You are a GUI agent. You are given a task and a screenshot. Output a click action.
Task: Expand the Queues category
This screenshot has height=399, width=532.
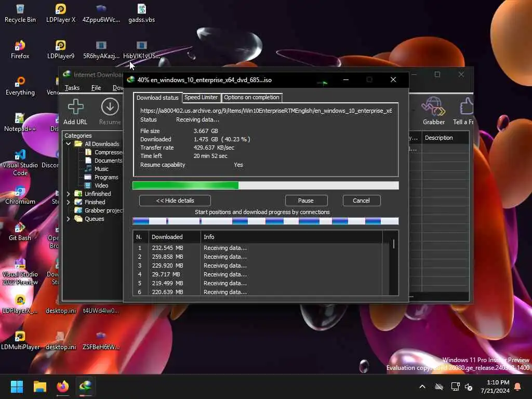pyautogui.click(x=69, y=219)
